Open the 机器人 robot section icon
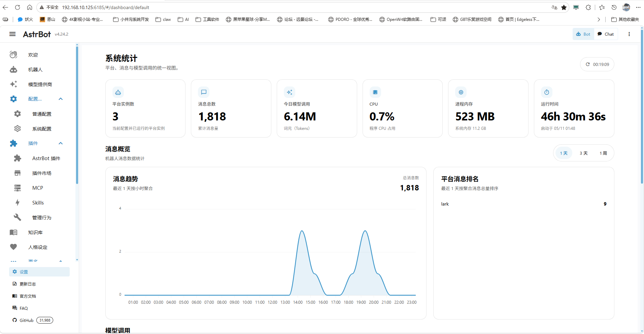644x334 pixels. (13, 70)
